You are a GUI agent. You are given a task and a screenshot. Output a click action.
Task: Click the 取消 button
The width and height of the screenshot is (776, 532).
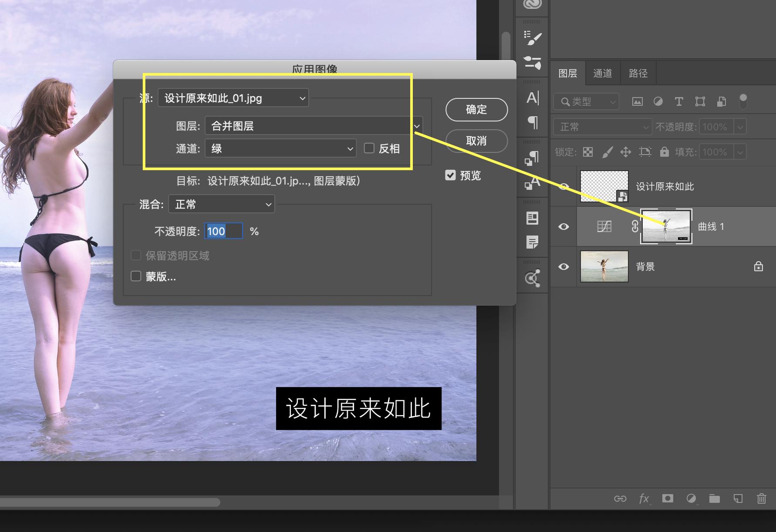pos(476,141)
